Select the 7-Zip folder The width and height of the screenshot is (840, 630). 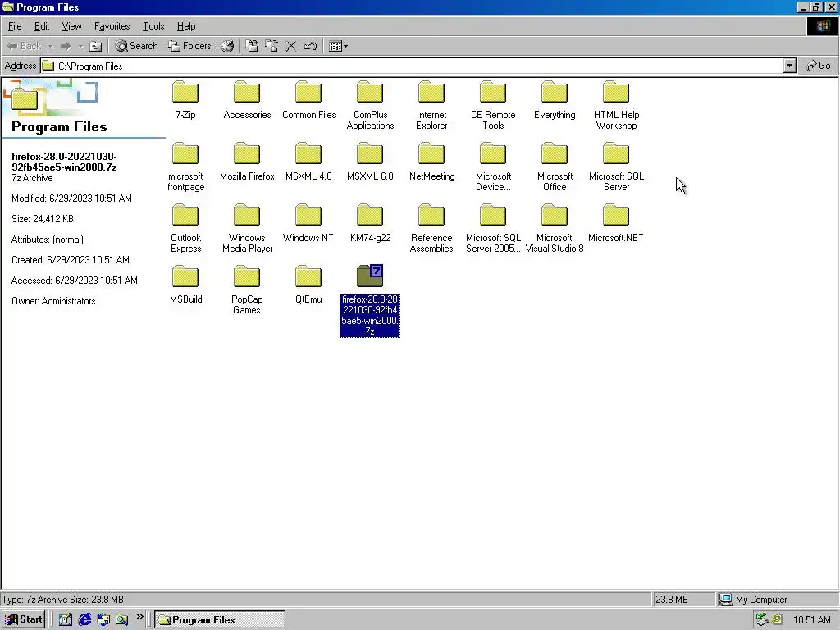185,100
